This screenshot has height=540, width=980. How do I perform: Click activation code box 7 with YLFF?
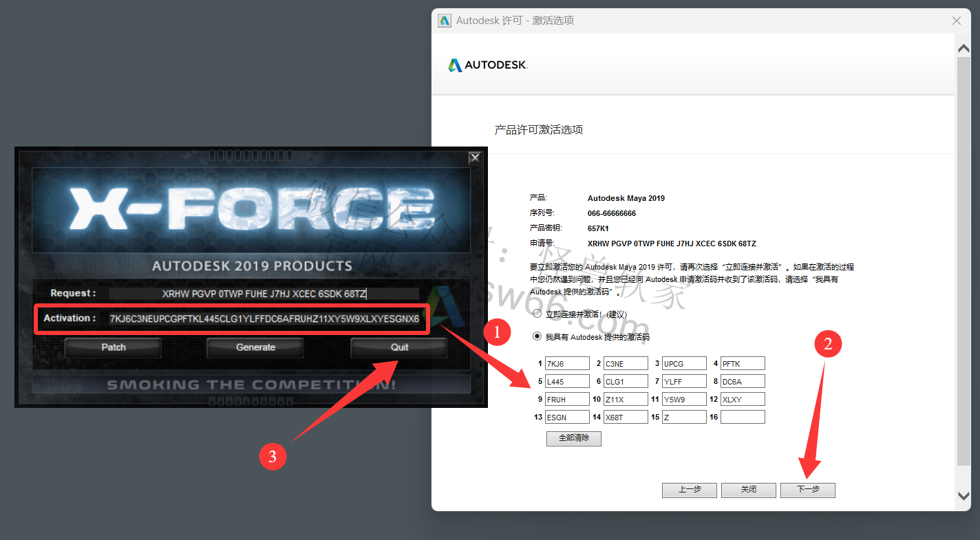tap(684, 382)
